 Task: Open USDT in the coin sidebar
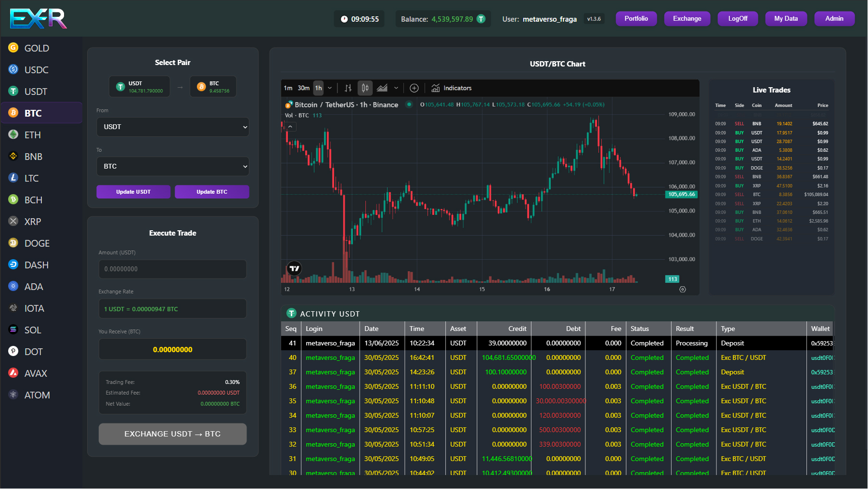click(41, 92)
